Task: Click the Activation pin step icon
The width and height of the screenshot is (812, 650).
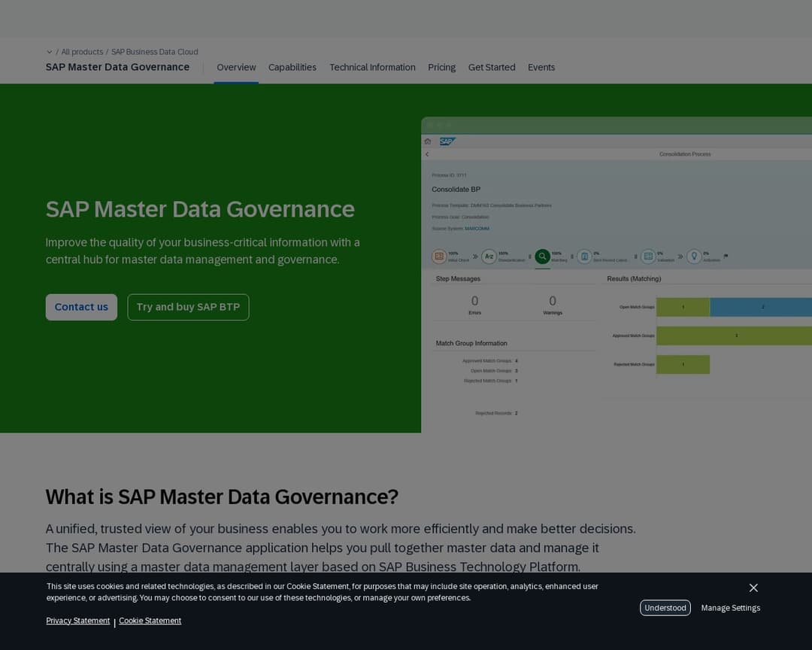Action: click(x=694, y=257)
